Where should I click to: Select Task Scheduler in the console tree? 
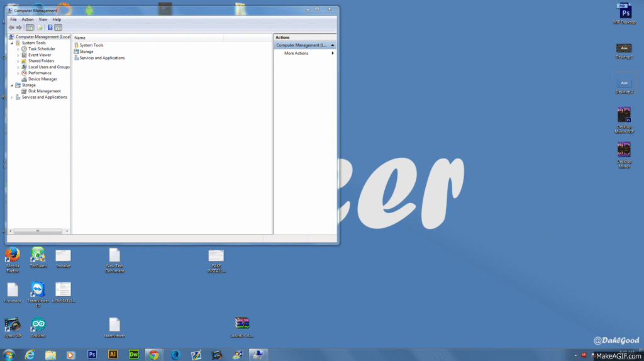pyautogui.click(x=42, y=49)
